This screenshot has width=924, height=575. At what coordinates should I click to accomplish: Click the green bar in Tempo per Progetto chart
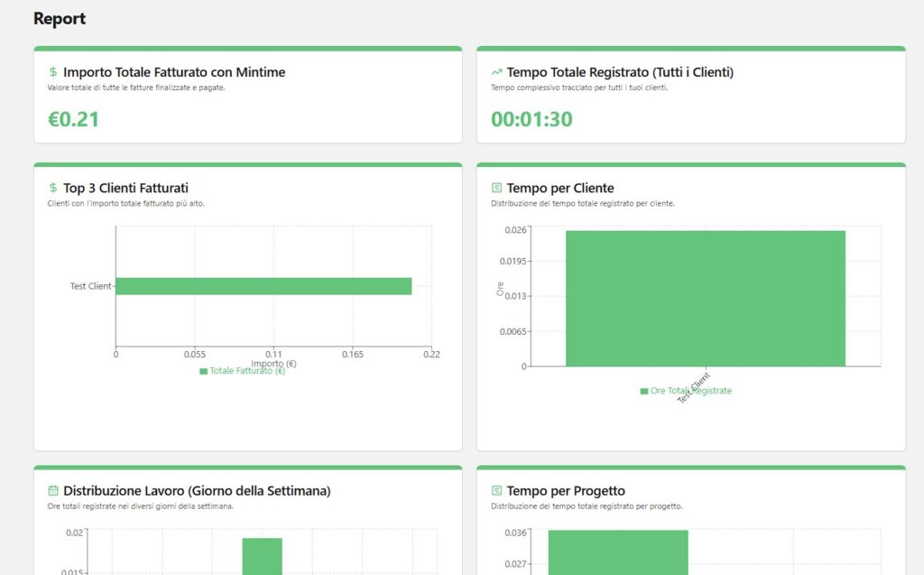coord(618,552)
